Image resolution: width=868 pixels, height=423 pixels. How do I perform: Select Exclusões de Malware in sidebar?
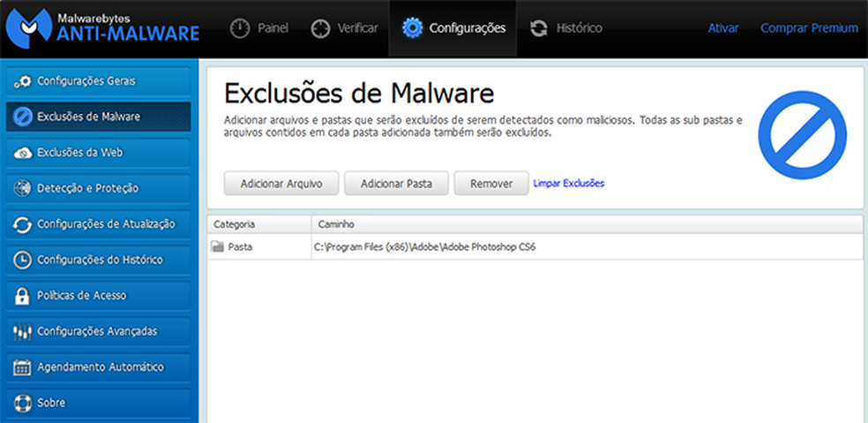pyautogui.click(x=99, y=117)
